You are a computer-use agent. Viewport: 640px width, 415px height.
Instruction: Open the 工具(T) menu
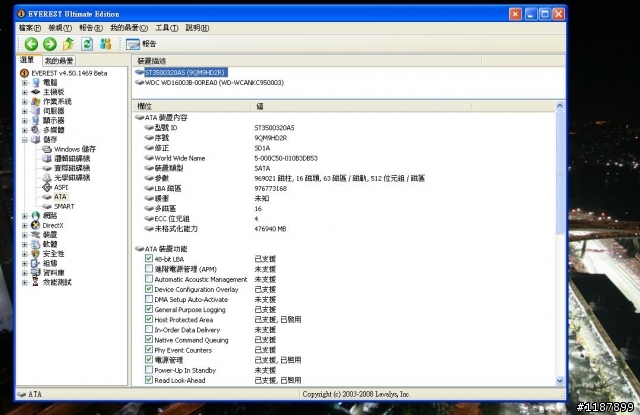pos(167,28)
